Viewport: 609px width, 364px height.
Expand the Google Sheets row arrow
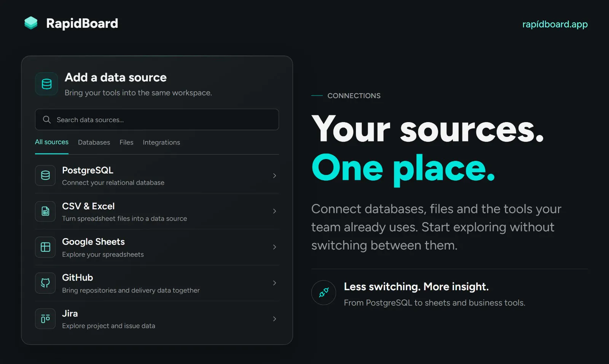click(274, 247)
